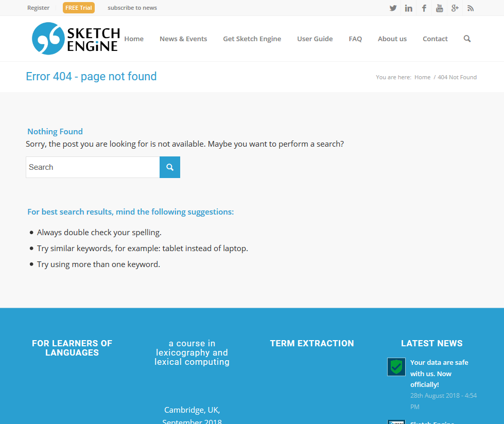504x424 pixels.
Task: Submit search using the blue search button
Action: tap(169, 167)
